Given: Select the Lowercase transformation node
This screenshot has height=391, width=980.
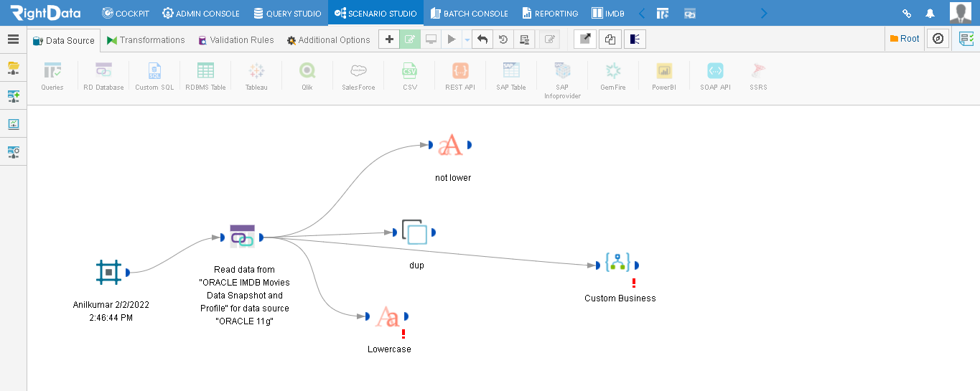Looking at the screenshot, I should click(388, 316).
